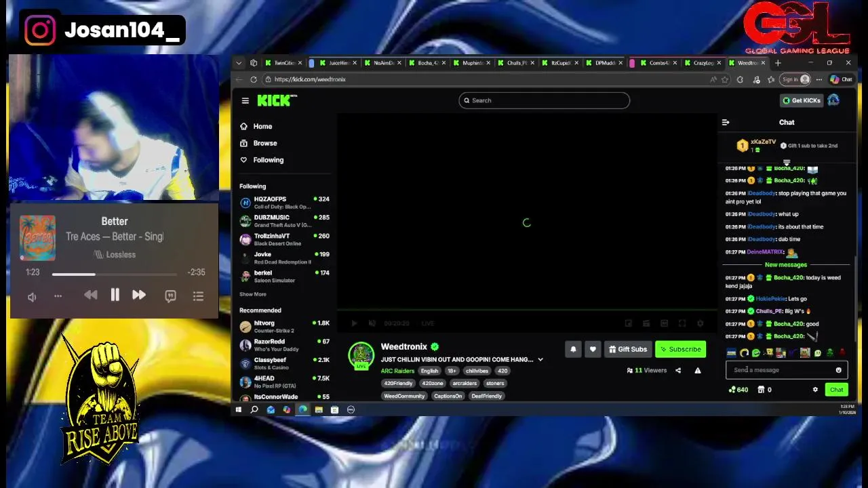
Task: Open the tab actions dropdown in browser
Action: [239, 63]
